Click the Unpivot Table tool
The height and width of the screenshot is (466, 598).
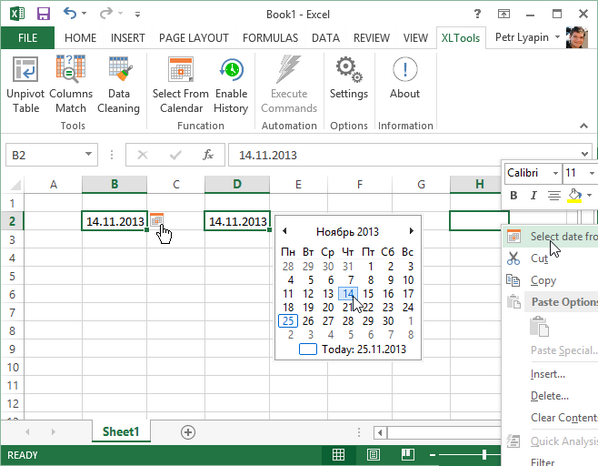pyautogui.click(x=26, y=85)
